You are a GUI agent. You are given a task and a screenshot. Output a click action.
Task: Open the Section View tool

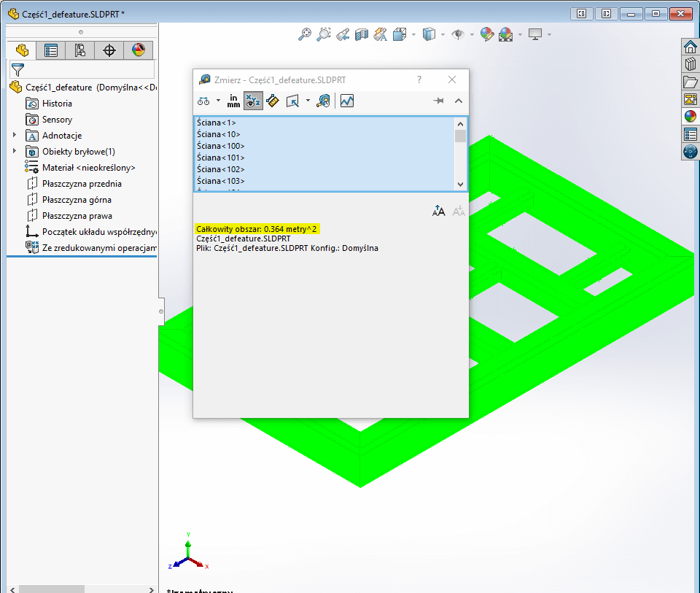[x=360, y=34]
